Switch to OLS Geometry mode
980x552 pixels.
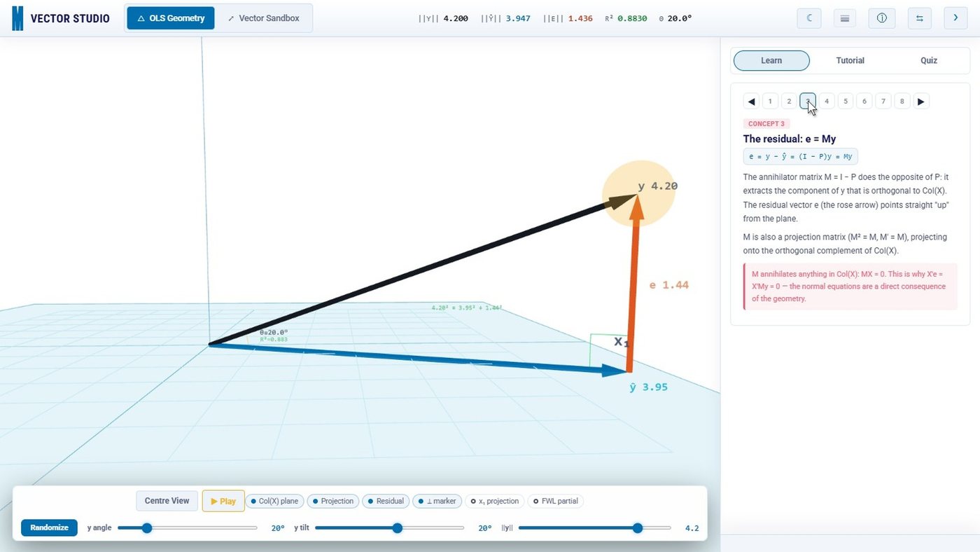[171, 18]
